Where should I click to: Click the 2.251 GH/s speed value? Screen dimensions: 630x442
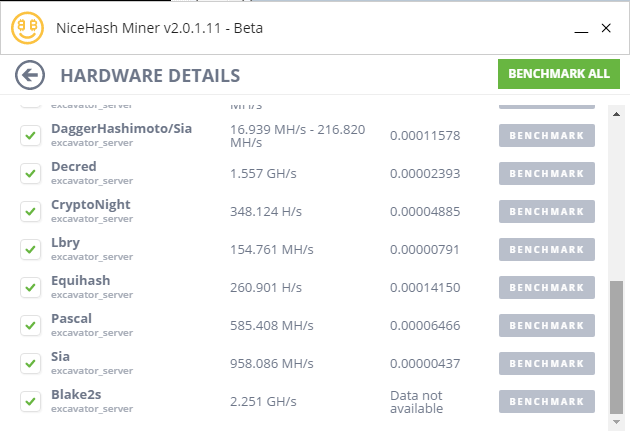tap(263, 401)
